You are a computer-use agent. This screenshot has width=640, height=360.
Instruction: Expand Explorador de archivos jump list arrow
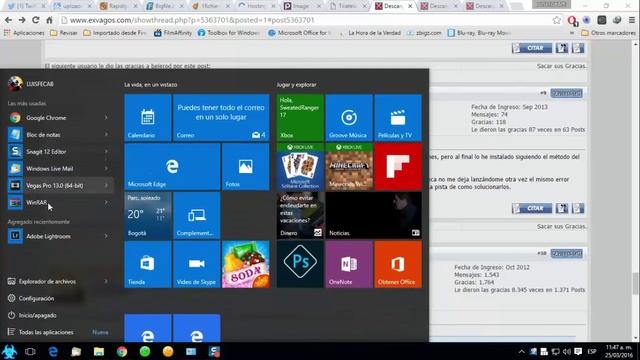click(106, 281)
